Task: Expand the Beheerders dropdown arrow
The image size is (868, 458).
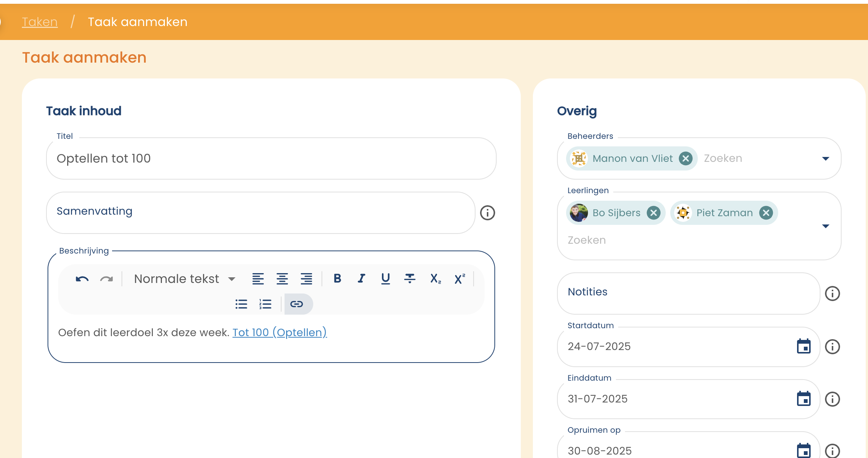Action: click(x=825, y=158)
